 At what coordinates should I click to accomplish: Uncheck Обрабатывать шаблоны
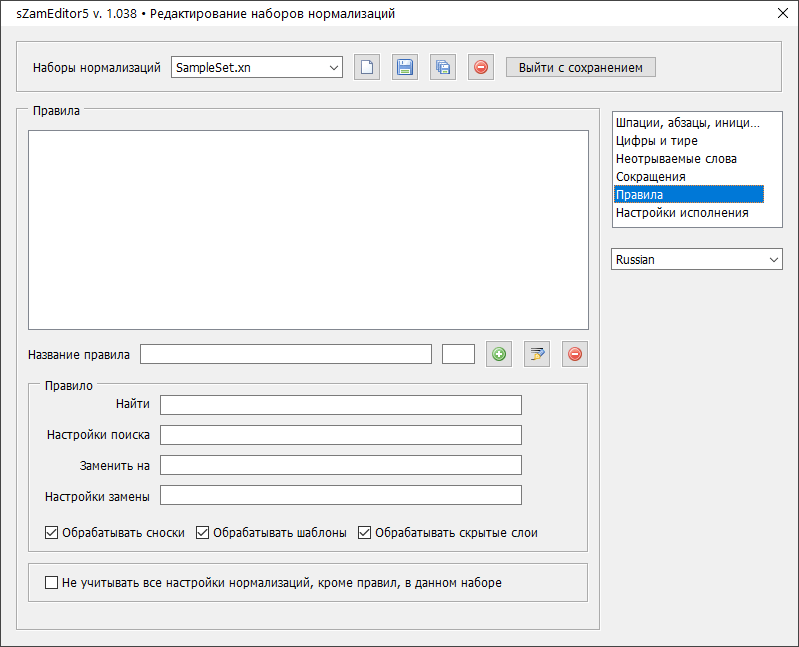point(202,533)
